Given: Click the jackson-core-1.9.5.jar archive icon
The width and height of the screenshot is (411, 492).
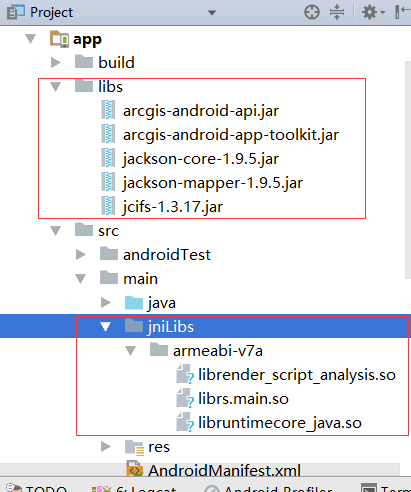Looking at the screenshot, I should pos(108,158).
